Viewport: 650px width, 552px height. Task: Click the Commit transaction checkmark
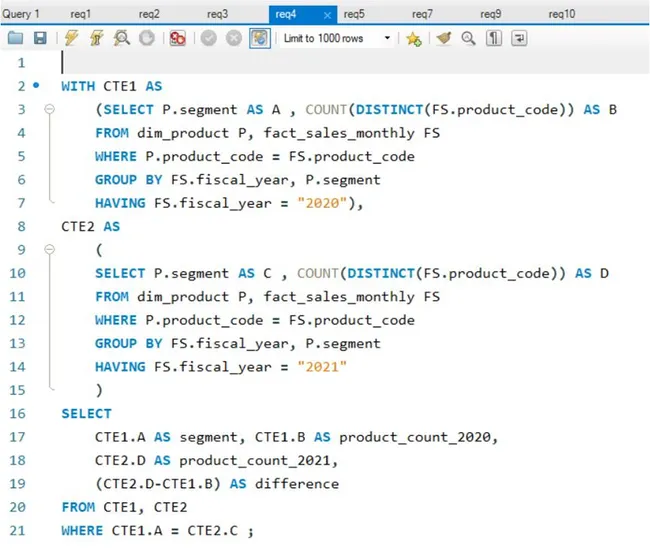click(209, 38)
